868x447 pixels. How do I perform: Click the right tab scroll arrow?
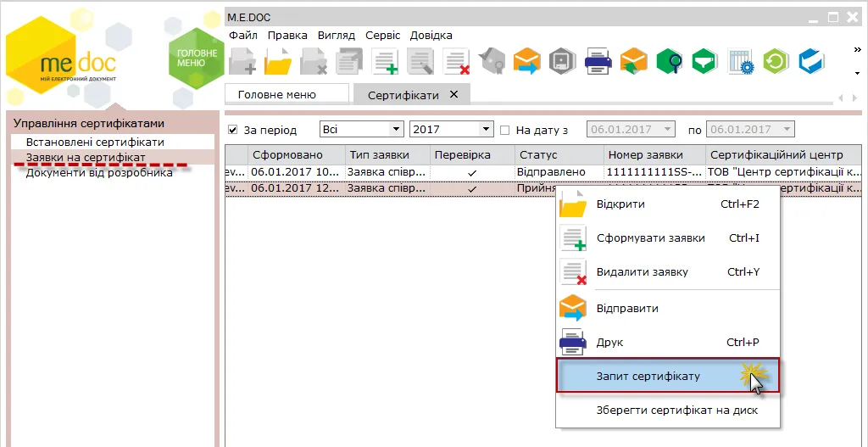[854, 98]
